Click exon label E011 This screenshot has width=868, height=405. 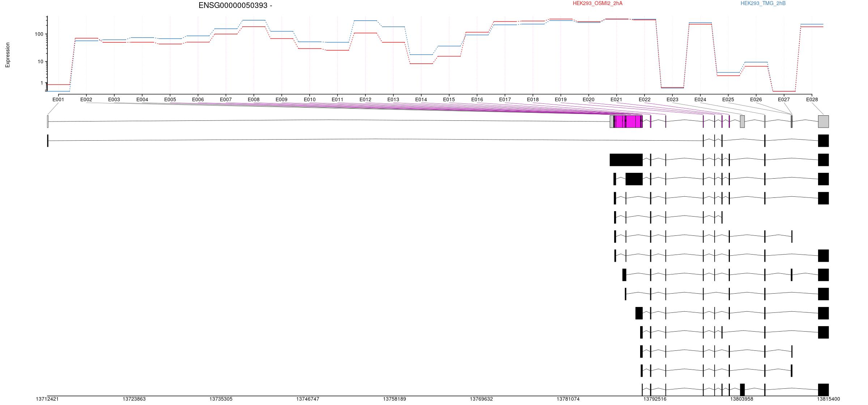click(x=337, y=99)
